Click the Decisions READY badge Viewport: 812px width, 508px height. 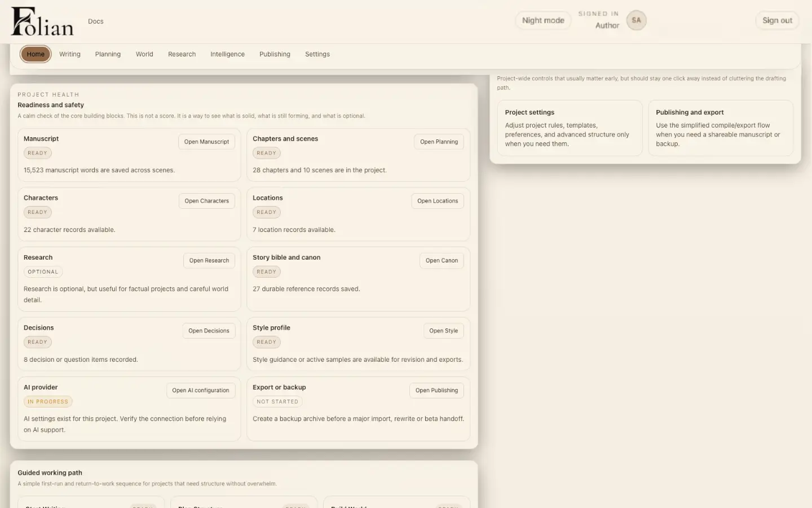point(38,342)
